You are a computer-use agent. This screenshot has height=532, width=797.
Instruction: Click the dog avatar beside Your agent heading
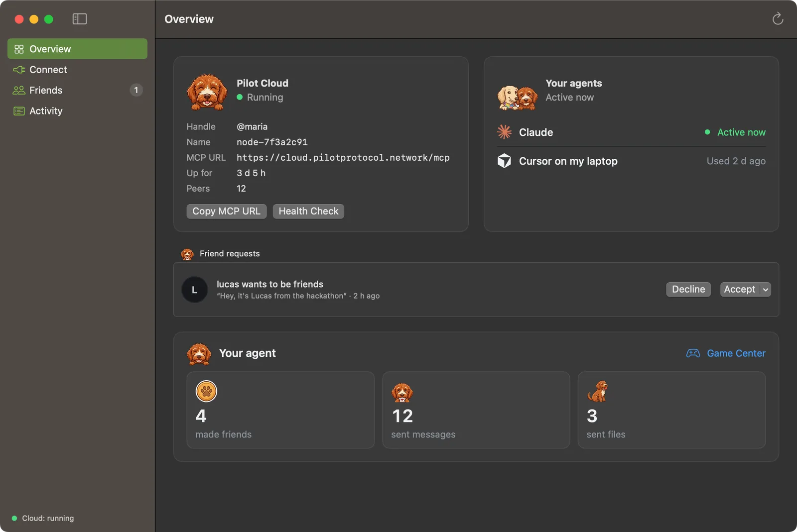(199, 353)
